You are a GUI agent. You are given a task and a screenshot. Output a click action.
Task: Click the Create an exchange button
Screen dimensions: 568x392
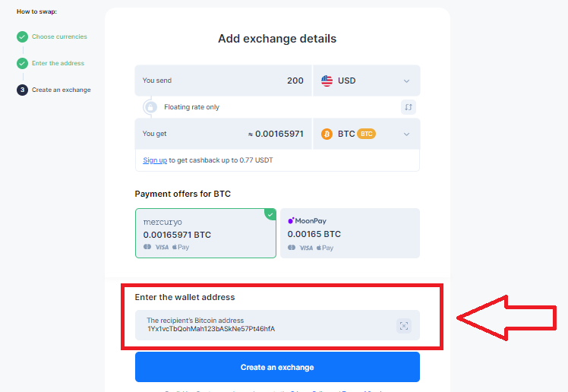pyautogui.click(x=277, y=367)
